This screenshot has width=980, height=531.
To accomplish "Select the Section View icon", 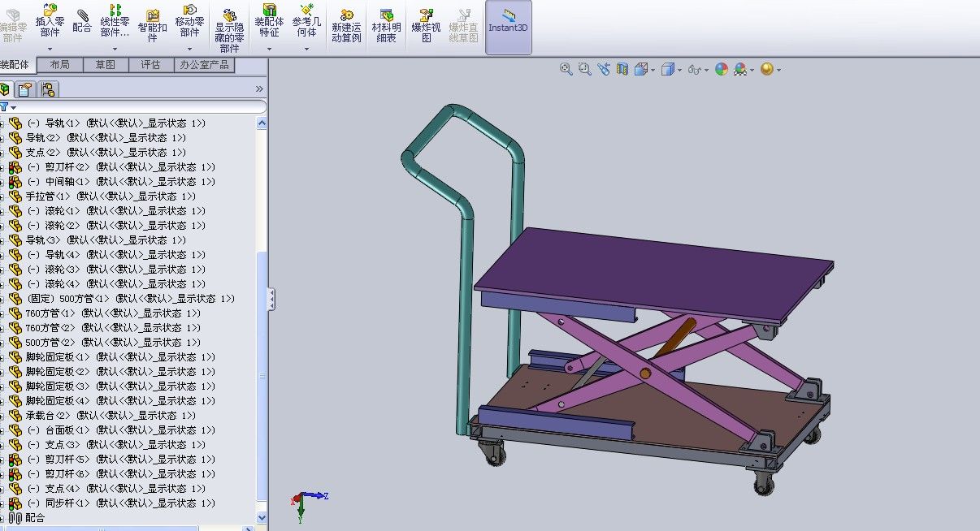I will [x=622, y=70].
